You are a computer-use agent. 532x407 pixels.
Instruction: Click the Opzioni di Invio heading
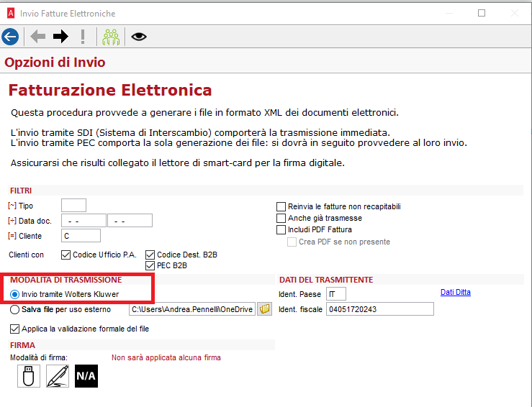[55, 63]
